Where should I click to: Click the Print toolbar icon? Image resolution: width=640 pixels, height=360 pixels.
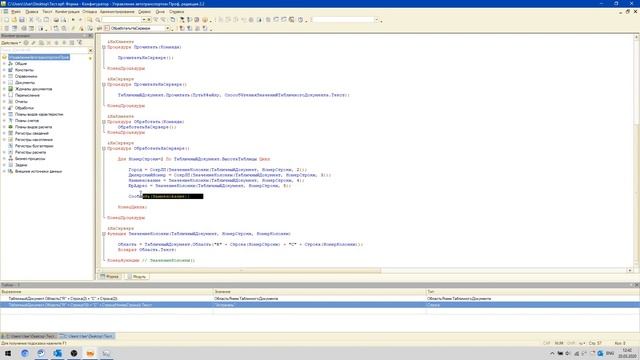coord(56,20)
